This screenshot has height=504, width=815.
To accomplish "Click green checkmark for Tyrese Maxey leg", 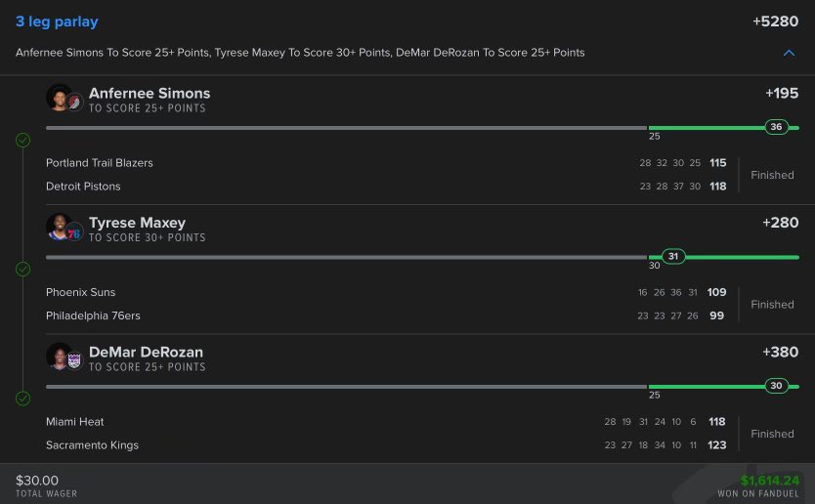I will [22, 269].
